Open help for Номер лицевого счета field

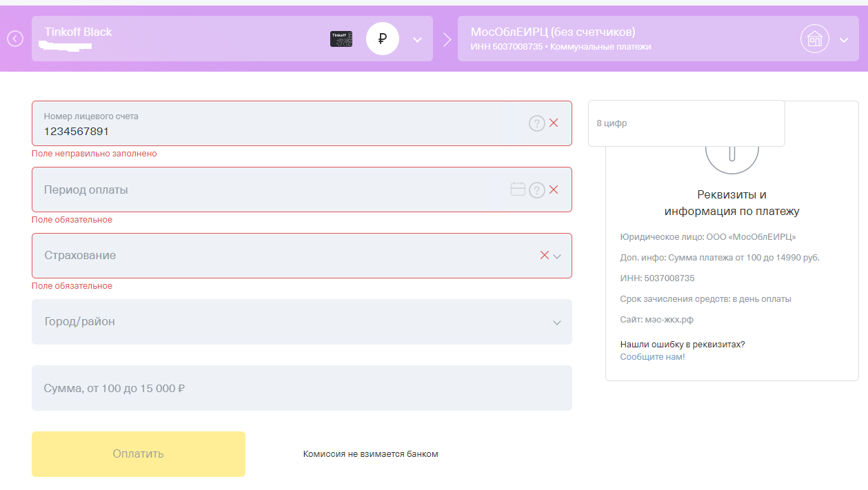click(x=536, y=123)
